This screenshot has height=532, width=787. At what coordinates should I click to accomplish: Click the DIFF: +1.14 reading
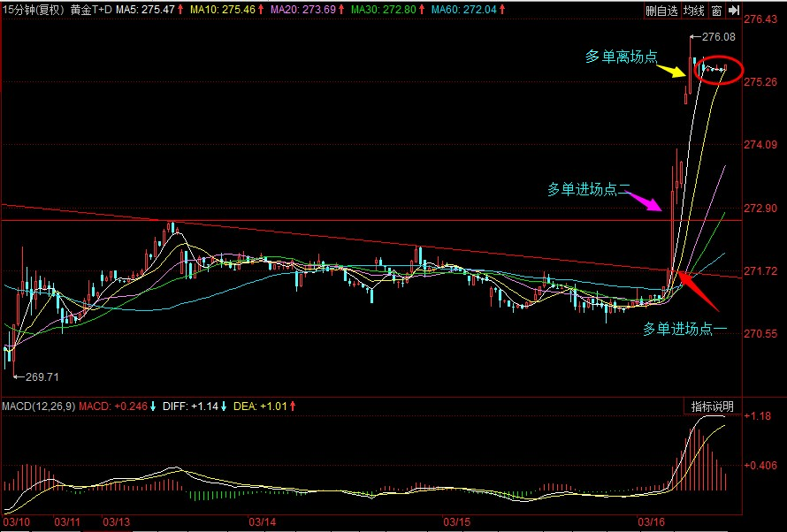(x=190, y=407)
